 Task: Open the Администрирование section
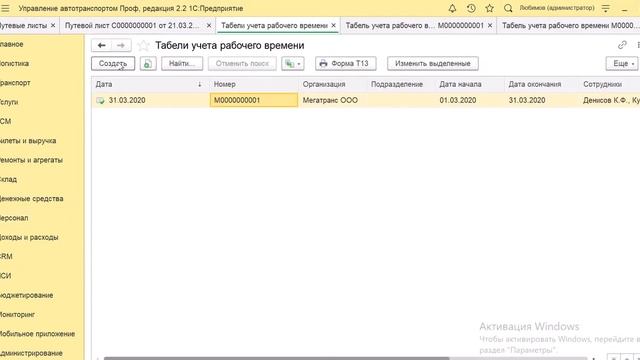click(x=31, y=353)
